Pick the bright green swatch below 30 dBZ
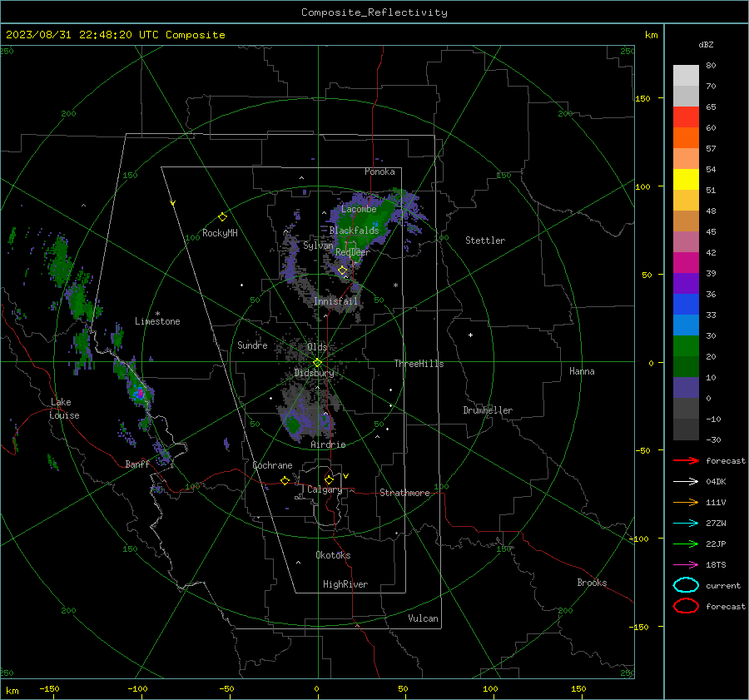 click(x=686, y=346)
